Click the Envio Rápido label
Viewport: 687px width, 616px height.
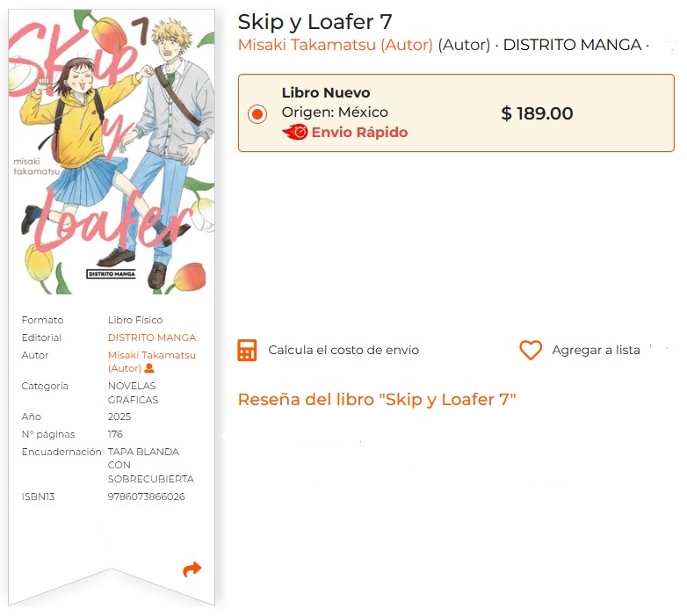tap(359, 132)
